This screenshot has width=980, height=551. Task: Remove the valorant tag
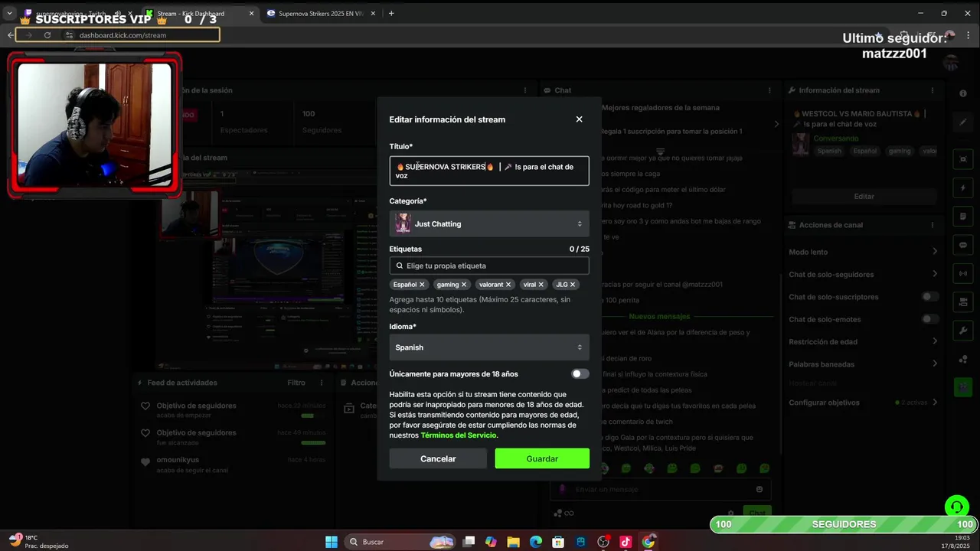pyautogui.click(x=508, y=285)
